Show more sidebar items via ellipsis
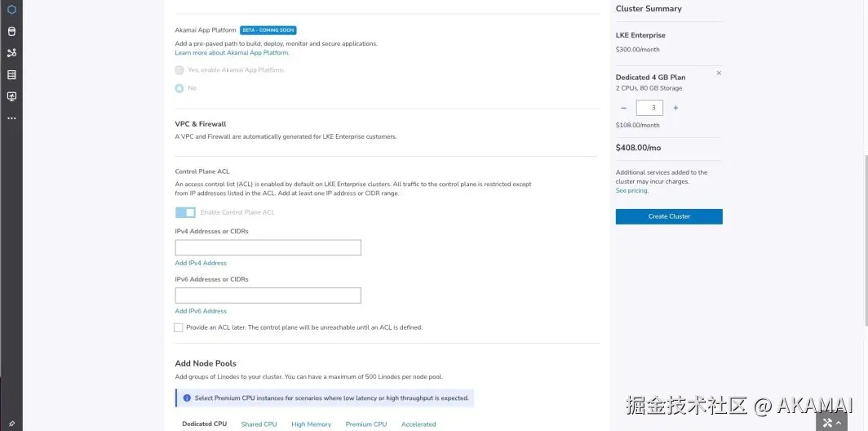 click(11, 118)
